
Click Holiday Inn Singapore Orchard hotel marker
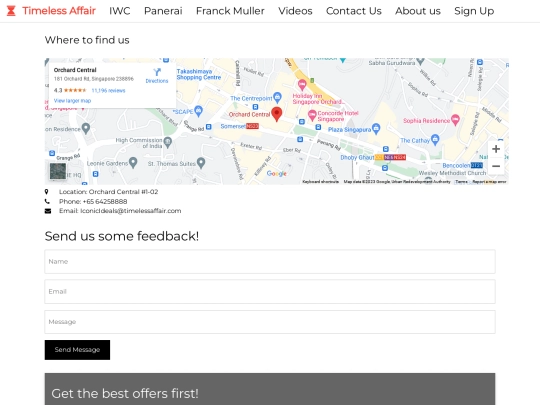coord(302,84)
